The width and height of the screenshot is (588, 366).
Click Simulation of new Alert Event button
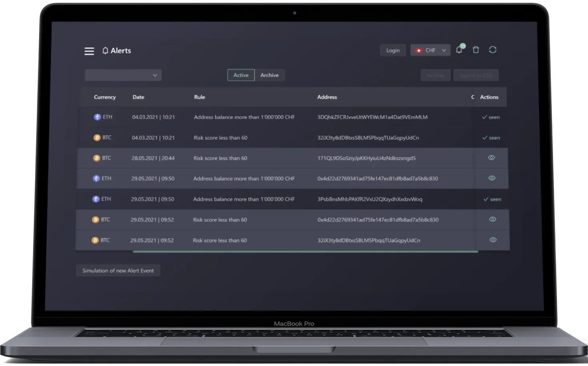coord(118,271)
